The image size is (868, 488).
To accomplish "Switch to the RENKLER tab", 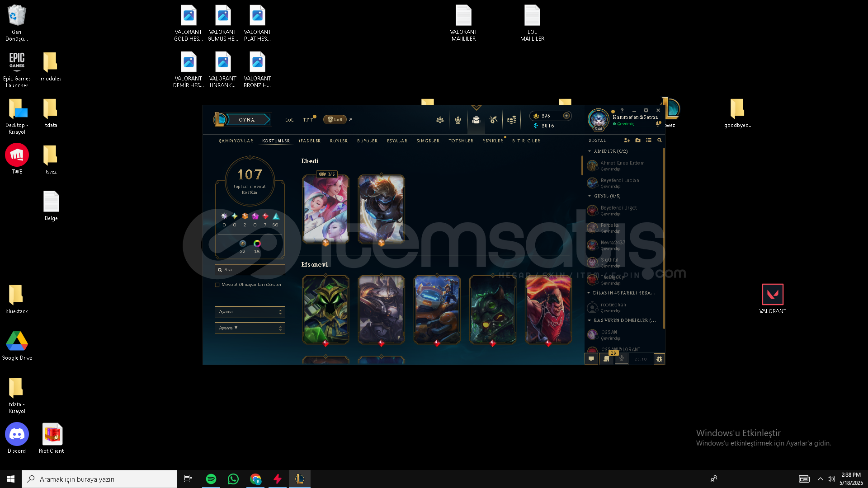I will [x=493, y=141].
